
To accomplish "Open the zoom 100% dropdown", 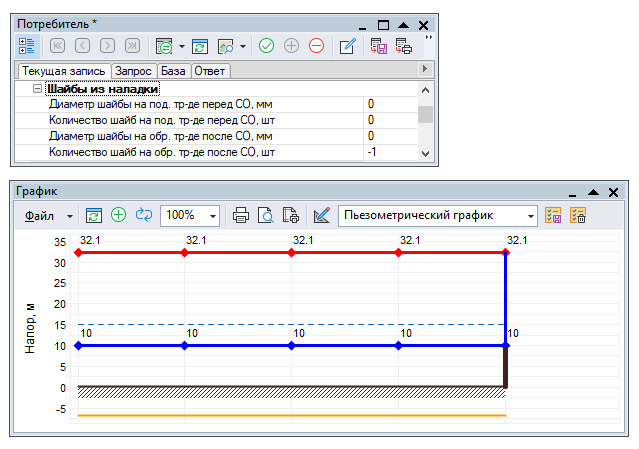I will point(213,215).
